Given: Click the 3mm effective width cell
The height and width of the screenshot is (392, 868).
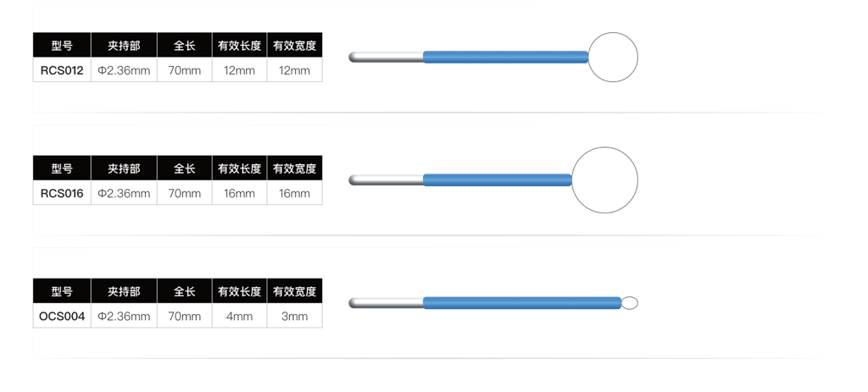Looking at the screenshot, I should click(x=294, y=317).
